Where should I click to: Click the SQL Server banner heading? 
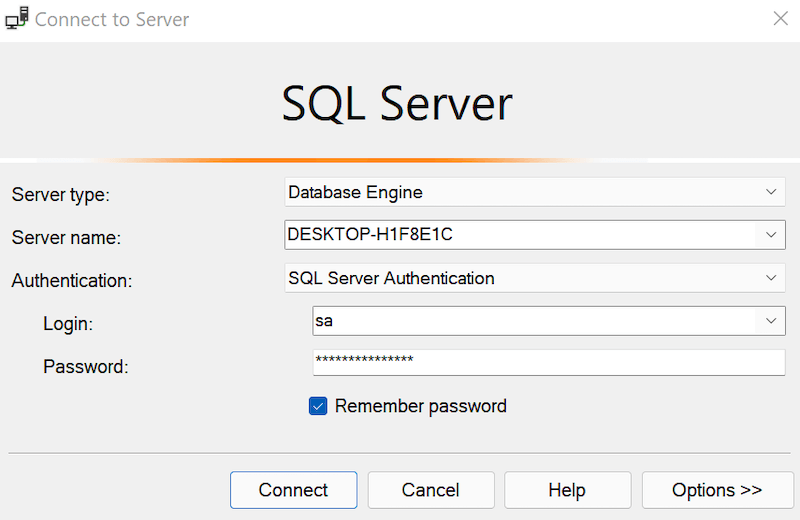397,104
